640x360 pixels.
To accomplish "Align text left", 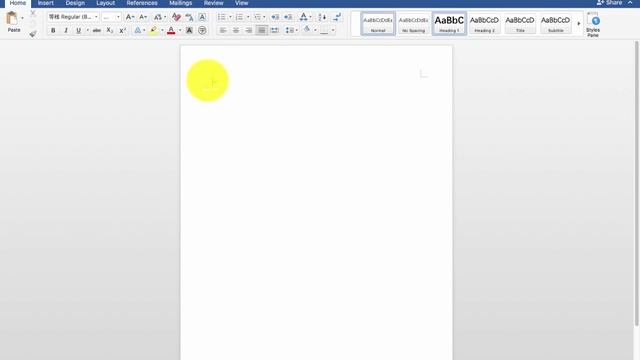I will (223, 31).
